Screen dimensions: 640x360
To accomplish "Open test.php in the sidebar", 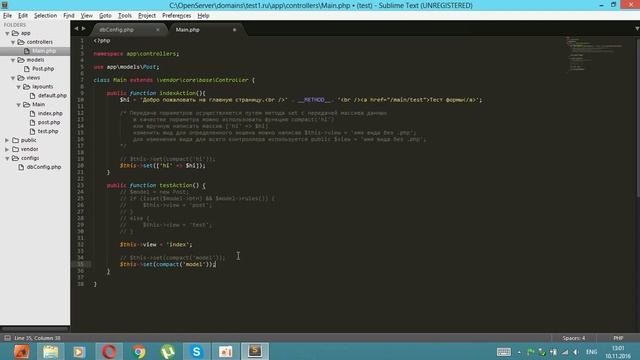I will click(48, 131).
